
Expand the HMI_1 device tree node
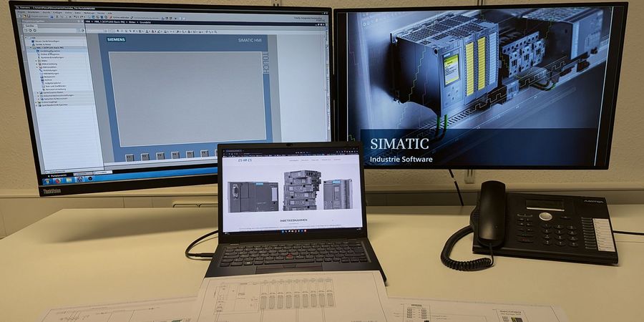(x=30, y=47)
